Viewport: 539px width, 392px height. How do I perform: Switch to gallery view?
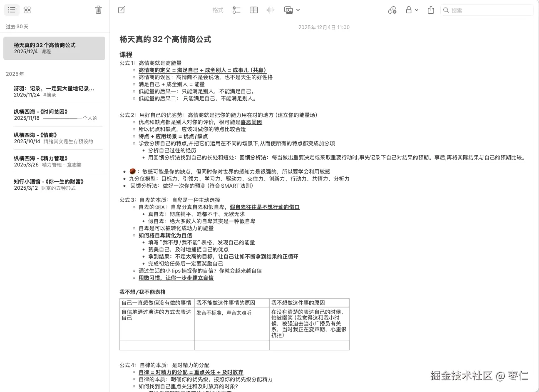click(x=27, y=10)
